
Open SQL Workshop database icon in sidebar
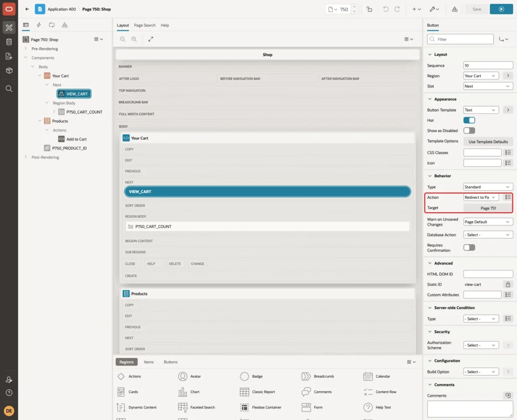9,42
